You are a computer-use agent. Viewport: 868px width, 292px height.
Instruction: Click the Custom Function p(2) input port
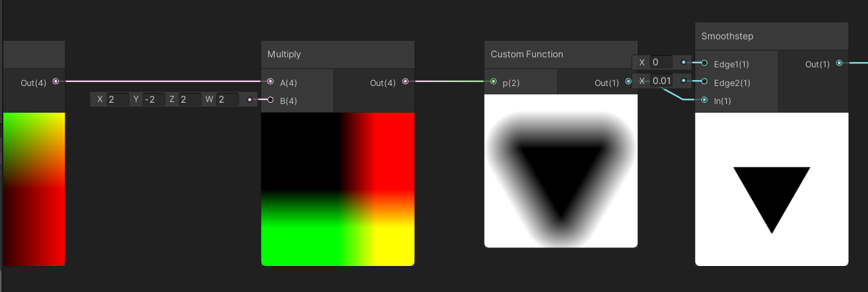(x=493, y=82)
